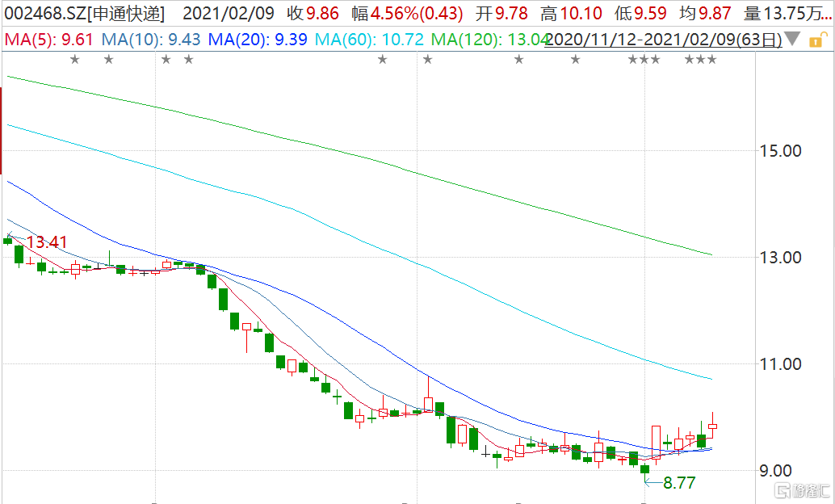Image resolution: width=835 pixels, height=504 pixels.
Task: Click the MA(60): 10.72 indicator label
Action: pos(370,40)
